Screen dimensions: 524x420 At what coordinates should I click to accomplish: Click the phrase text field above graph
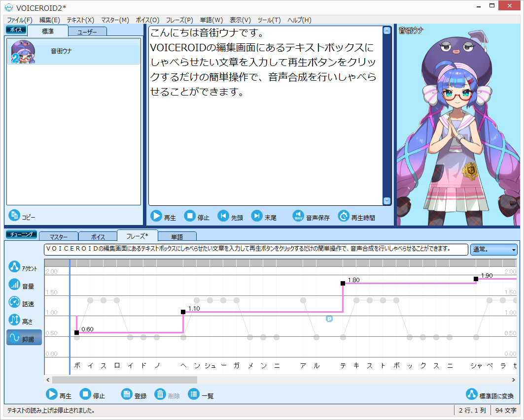[x=256, y=250]
